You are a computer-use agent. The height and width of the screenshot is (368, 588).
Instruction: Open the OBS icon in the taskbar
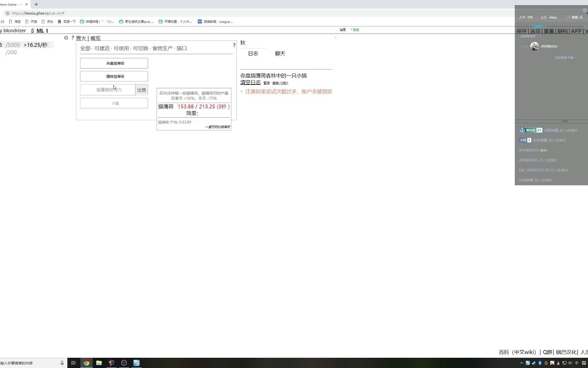tap(124, 363)
